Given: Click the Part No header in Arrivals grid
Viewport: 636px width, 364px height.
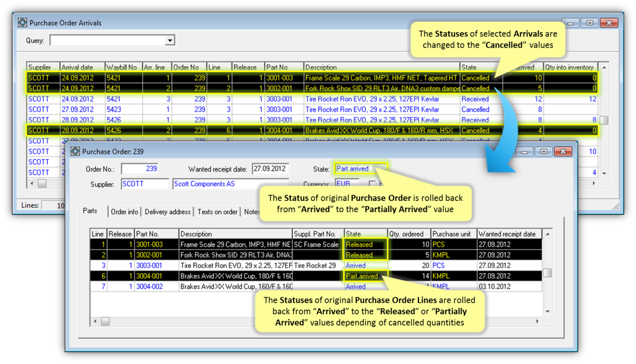Looking at the screenshot, I should (284, 67).
